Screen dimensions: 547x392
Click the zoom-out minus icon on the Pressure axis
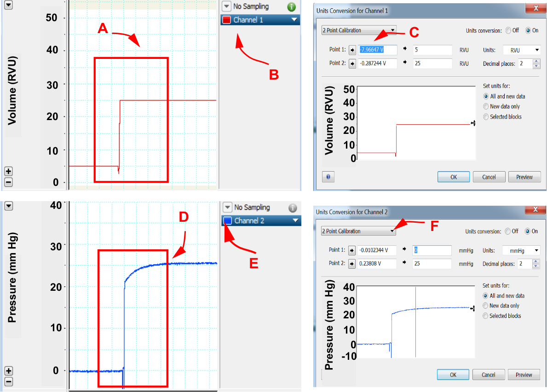pyautogui.click(x=9, y=381)
